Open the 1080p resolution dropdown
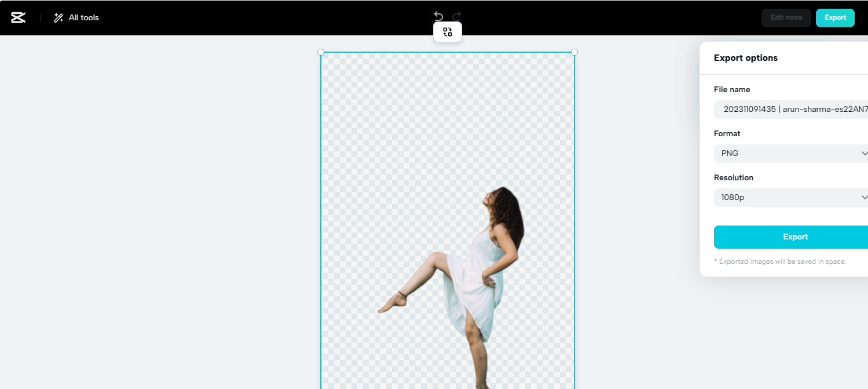The height and width of the screenshot is (389, 868). pyautogui.click(x=791, y=198)
